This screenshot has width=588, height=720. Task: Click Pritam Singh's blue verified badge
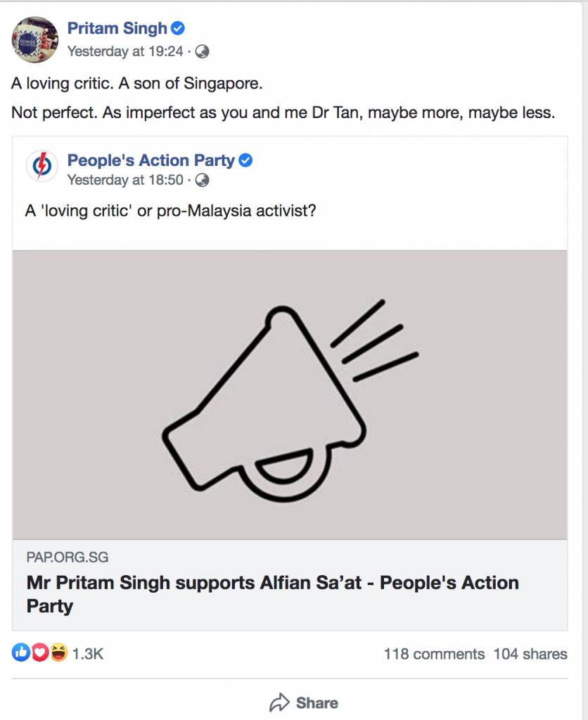coord(179,29)
